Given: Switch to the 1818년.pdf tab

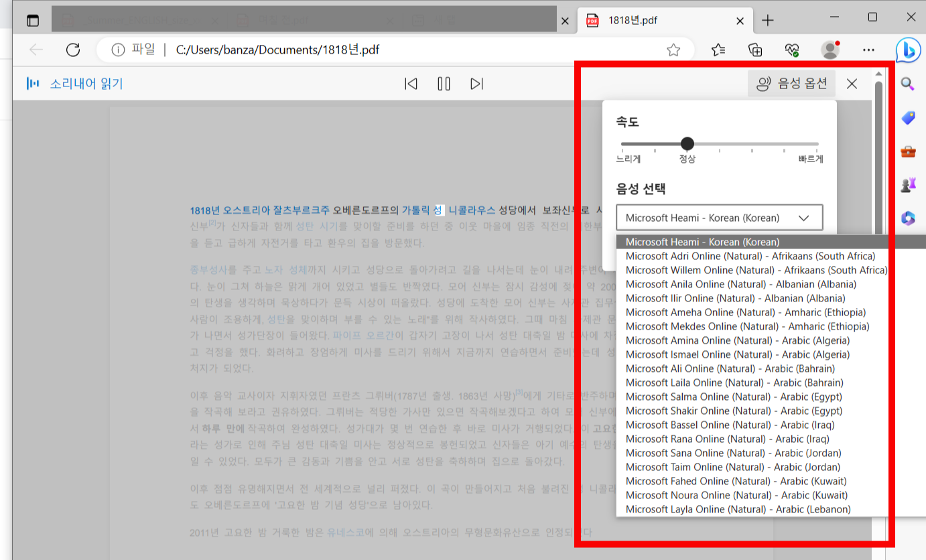Looking at the screenshot, I should [663, 20].
